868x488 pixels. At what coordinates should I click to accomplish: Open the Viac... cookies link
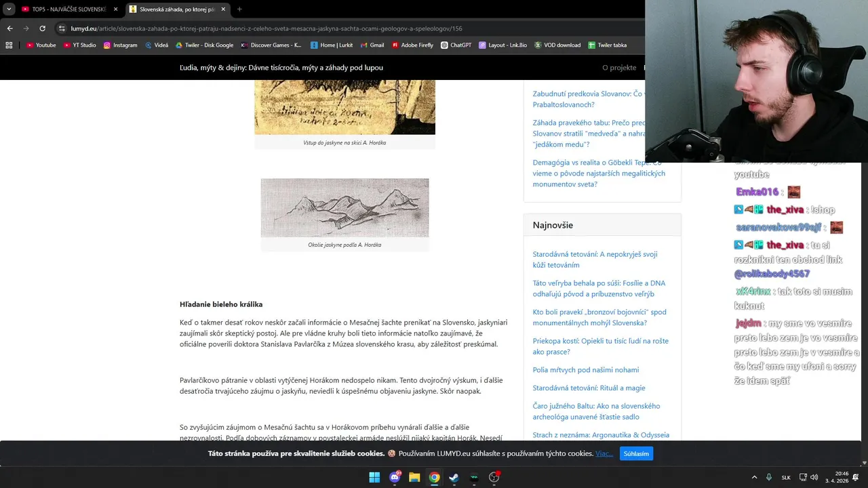click(604, 453)
